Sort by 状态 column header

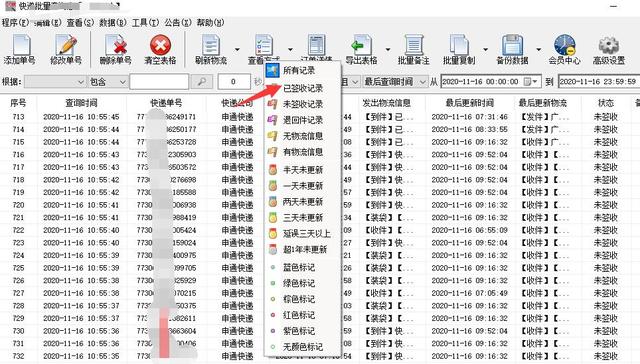click(606, 103)
